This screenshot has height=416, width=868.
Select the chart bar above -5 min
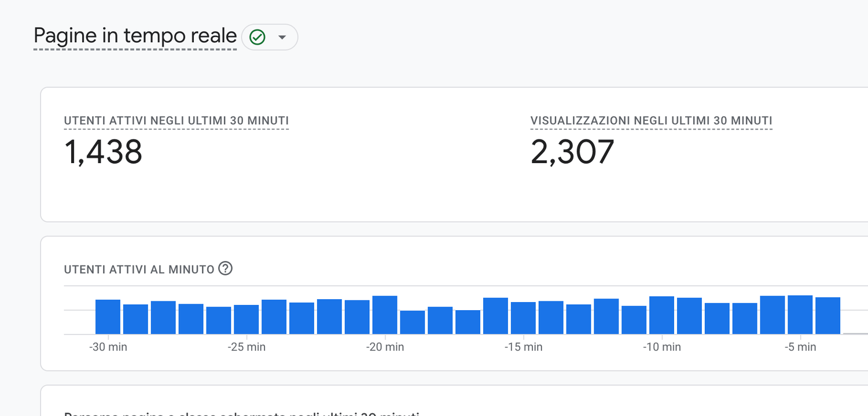point(800,315)
